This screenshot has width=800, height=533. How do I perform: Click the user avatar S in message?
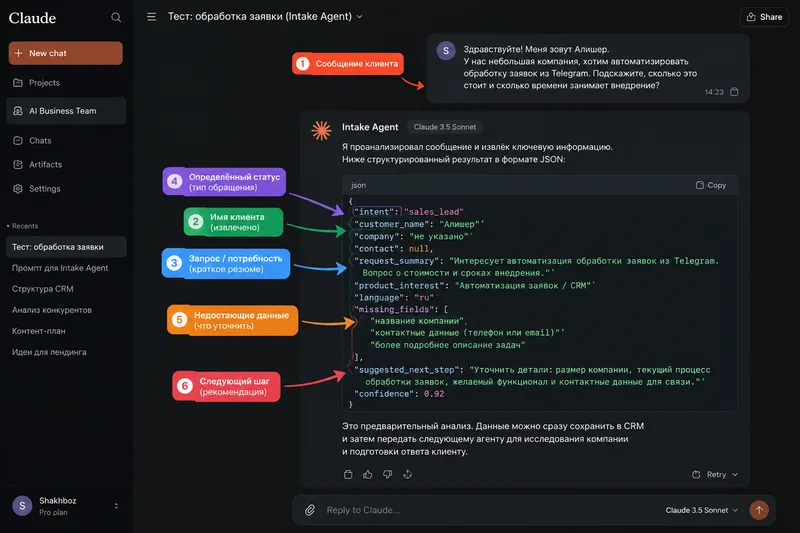pyautogui.click(x=446, y=50)
